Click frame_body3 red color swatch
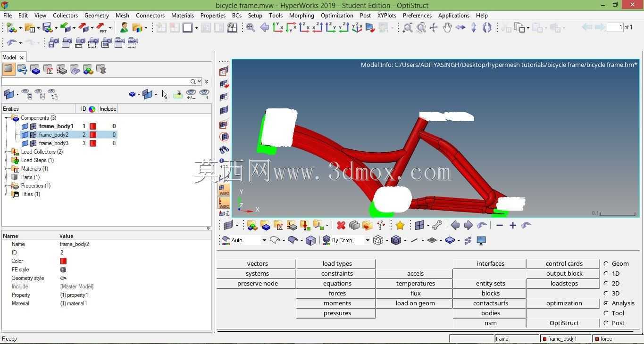Viewport: 644px width, 344px height. click(x=93, y=143)
